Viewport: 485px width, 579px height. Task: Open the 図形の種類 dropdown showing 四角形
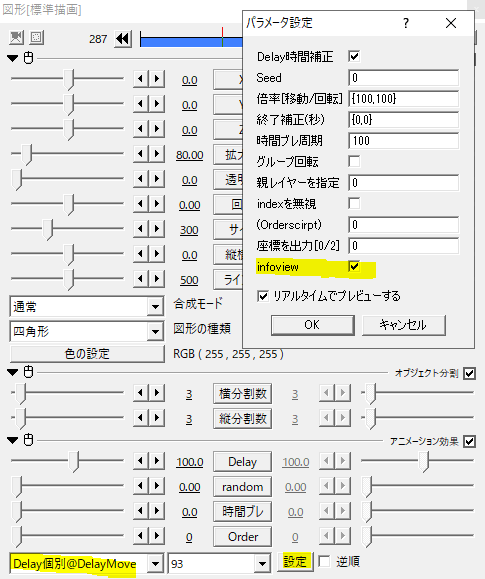(87, 332)
